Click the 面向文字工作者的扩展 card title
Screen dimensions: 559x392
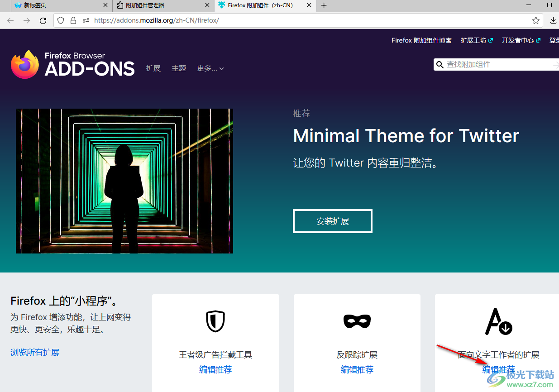pos(499,355)
